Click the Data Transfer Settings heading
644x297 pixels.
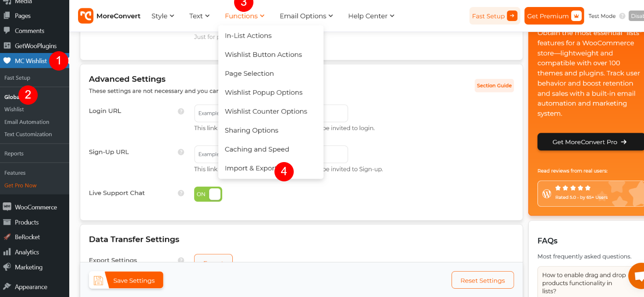click(x=134, y=240)
